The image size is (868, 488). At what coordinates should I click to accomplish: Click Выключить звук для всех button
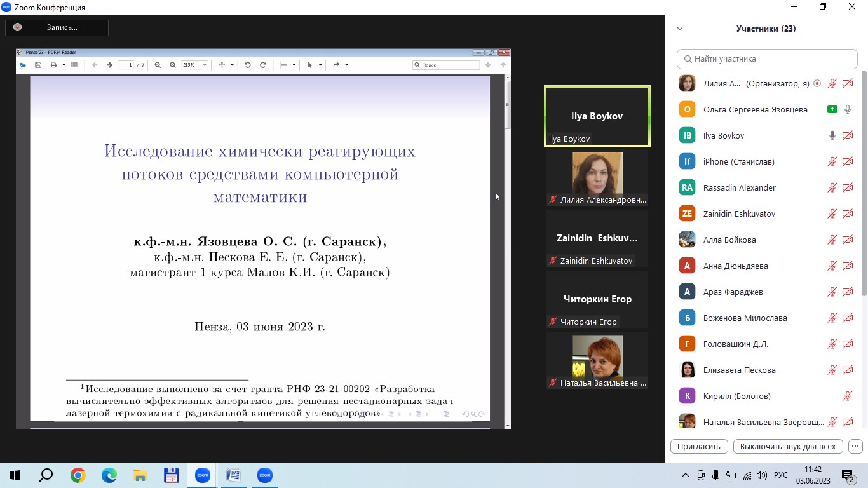click(x=787, y=446)
